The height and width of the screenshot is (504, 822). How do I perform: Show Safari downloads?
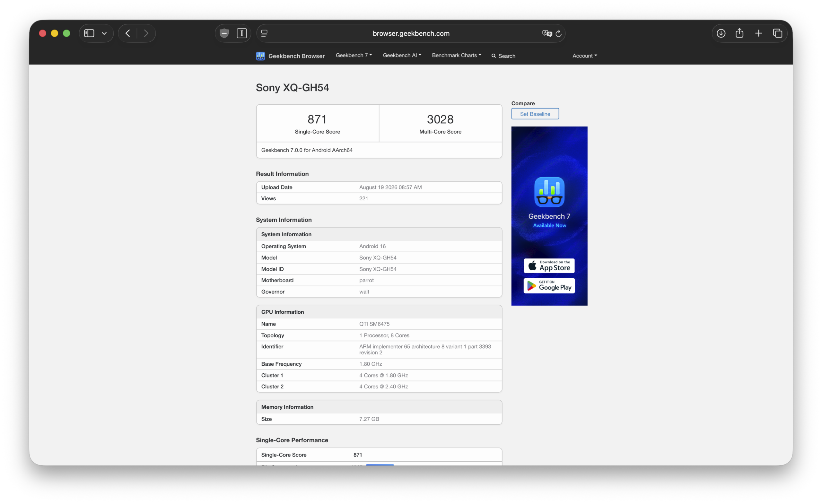click(721, 33)
